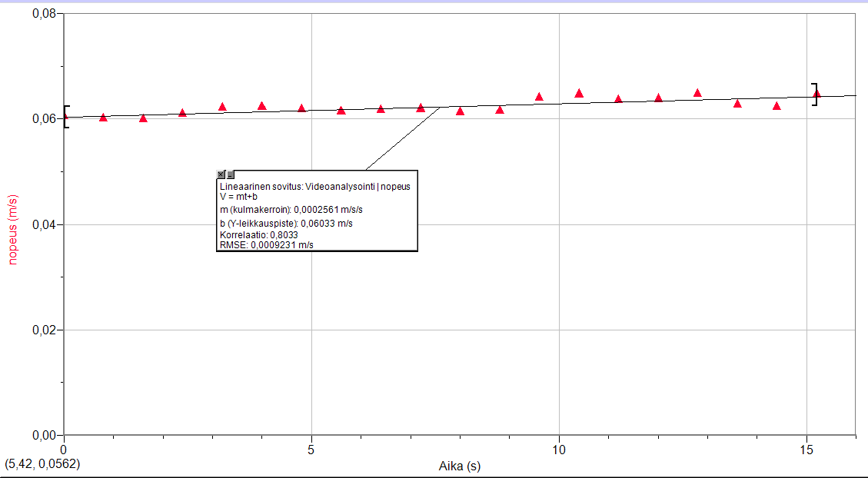Close the linear fit info box
Viewport: 868px width, 478px height.
point(221,175)
